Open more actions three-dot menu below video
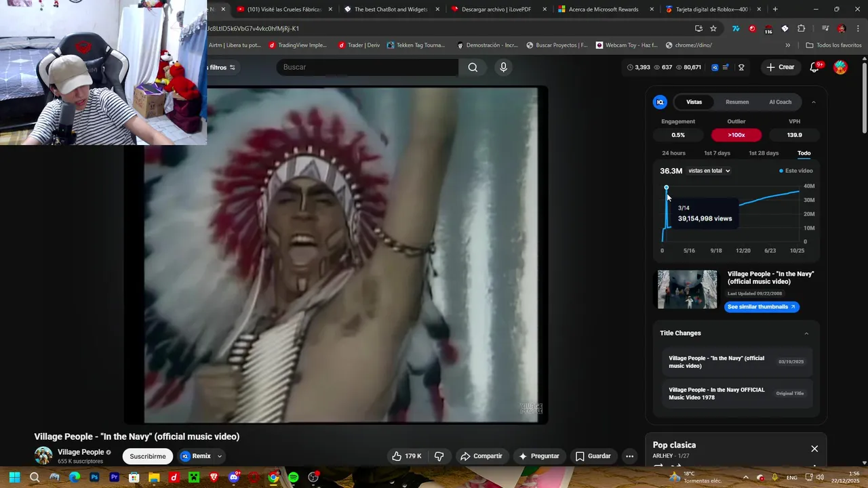868x488 pixels. (629, 456)
